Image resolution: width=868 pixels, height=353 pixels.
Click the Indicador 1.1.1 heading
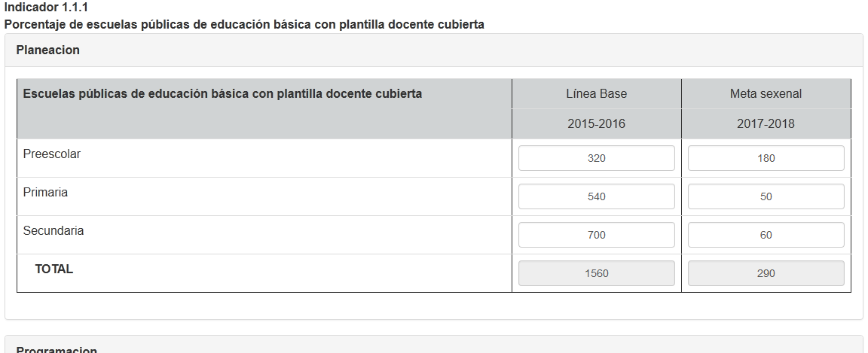coord(46,8)
